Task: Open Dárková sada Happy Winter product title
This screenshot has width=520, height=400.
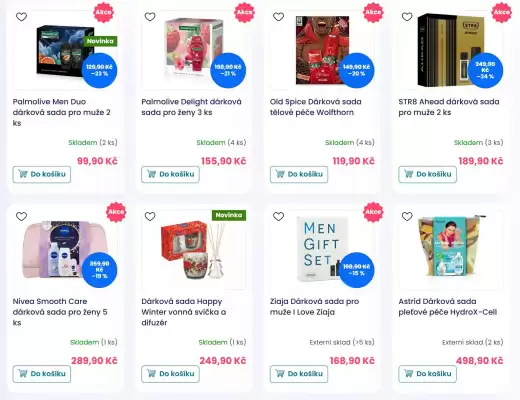Action: click(184, 312)
